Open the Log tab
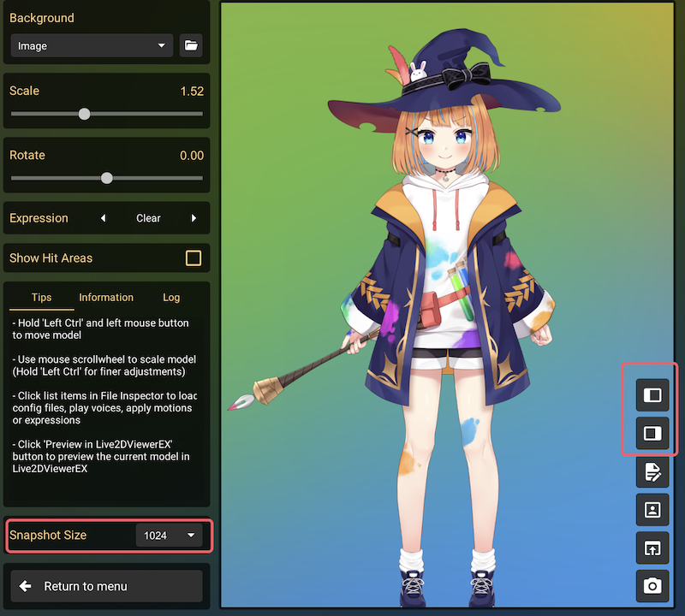 (x=171, y=298)
